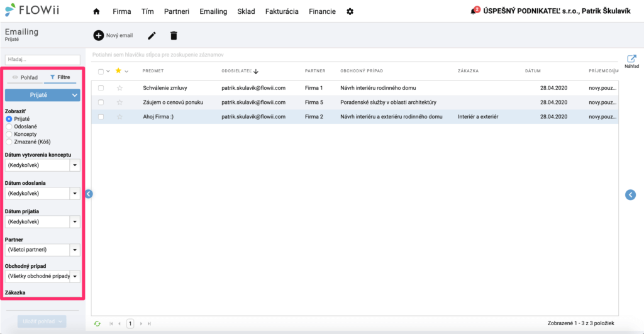Open the Emailing menu
The width and height of the screenshot is (644, 334).
pos(213,11)
